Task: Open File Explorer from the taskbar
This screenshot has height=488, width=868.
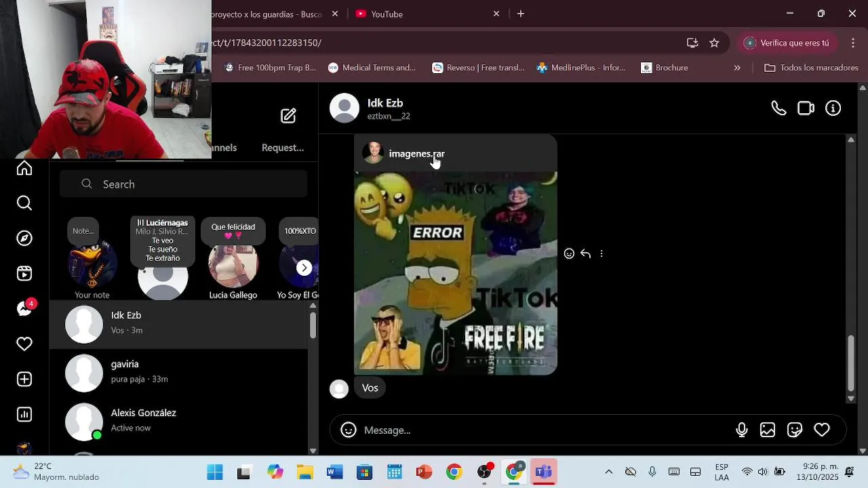Action: 305,472
